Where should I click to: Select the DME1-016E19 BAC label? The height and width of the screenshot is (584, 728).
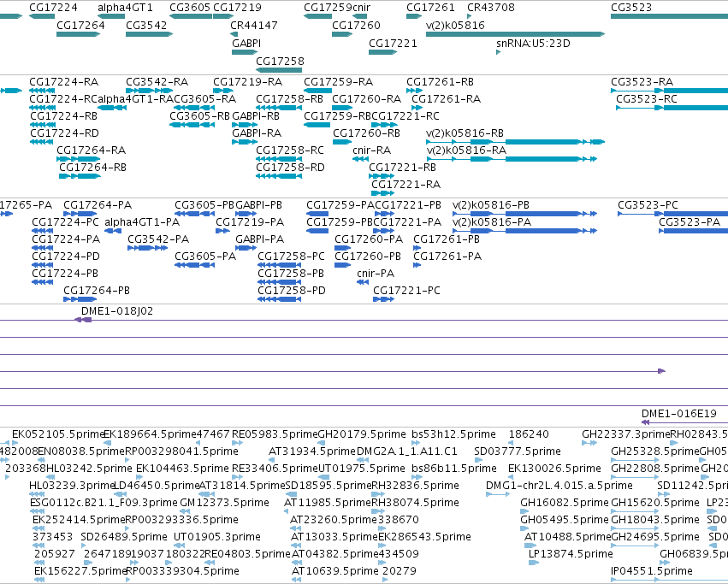tap(679, 414)
